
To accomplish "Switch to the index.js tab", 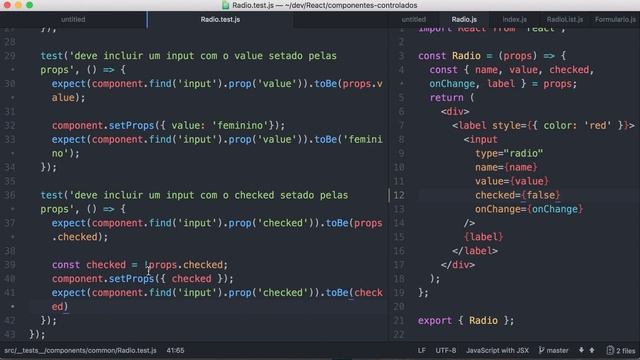I will pyautogui.click(x=514, y=19).
